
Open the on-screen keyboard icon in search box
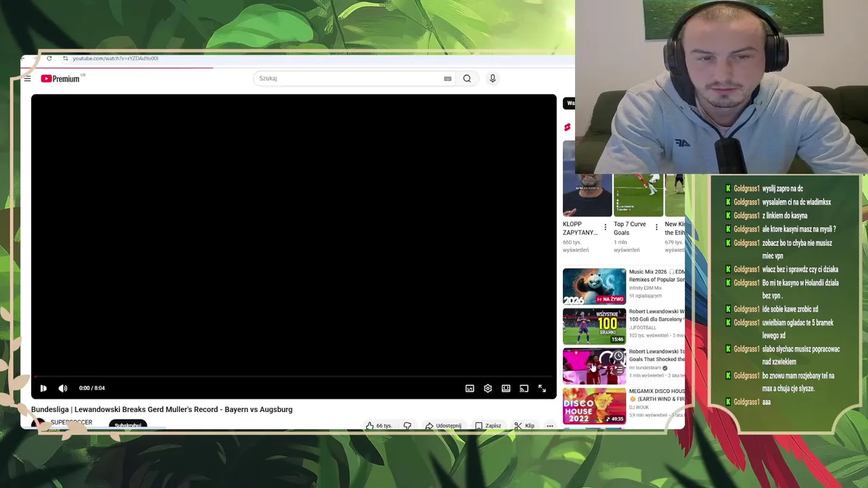[448, 79]
